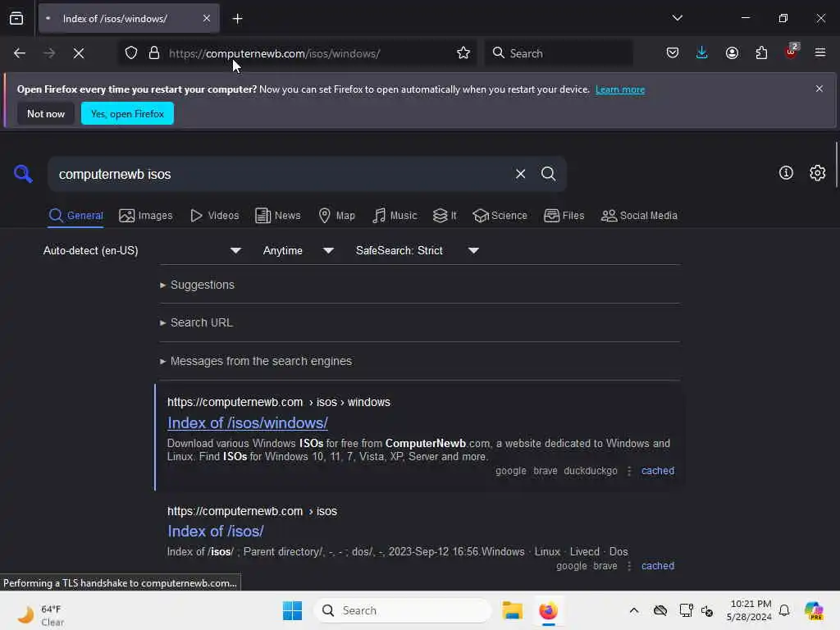
Task: Open the Downloads panel
Action: 702,53
